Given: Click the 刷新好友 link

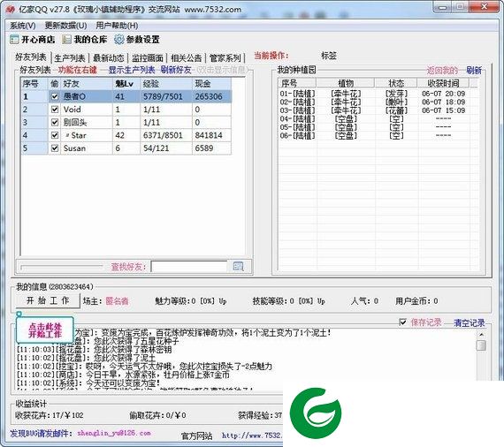Looking at the screenshot, I should (176, 70).
